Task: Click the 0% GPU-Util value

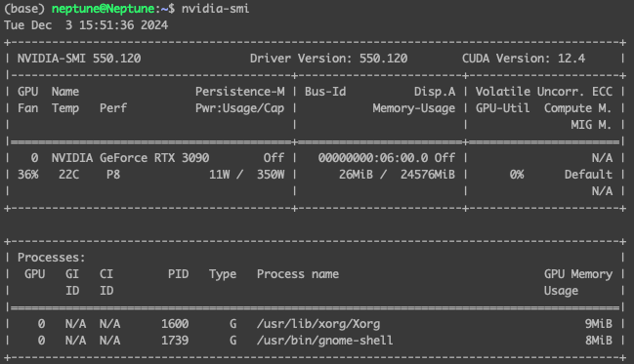Action: (517, 175)
